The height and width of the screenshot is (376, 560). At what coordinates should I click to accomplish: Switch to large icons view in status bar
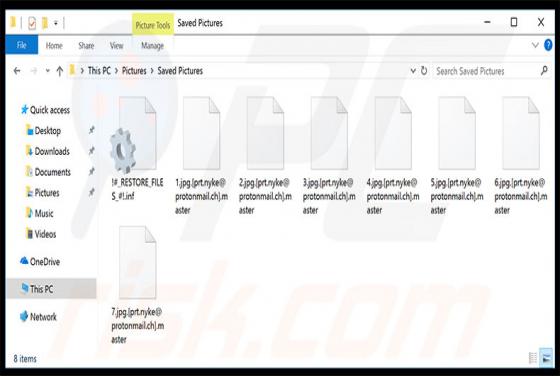(546, 358)
